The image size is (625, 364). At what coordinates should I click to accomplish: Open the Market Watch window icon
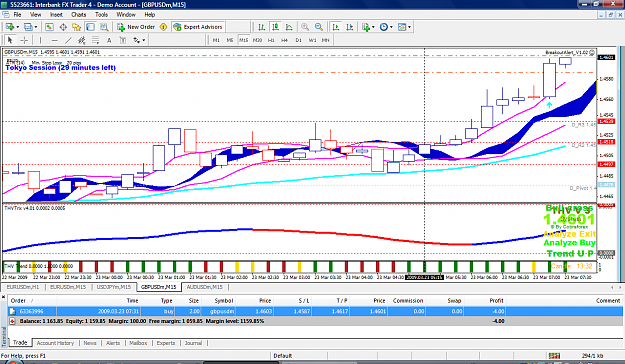click(49, 27)
